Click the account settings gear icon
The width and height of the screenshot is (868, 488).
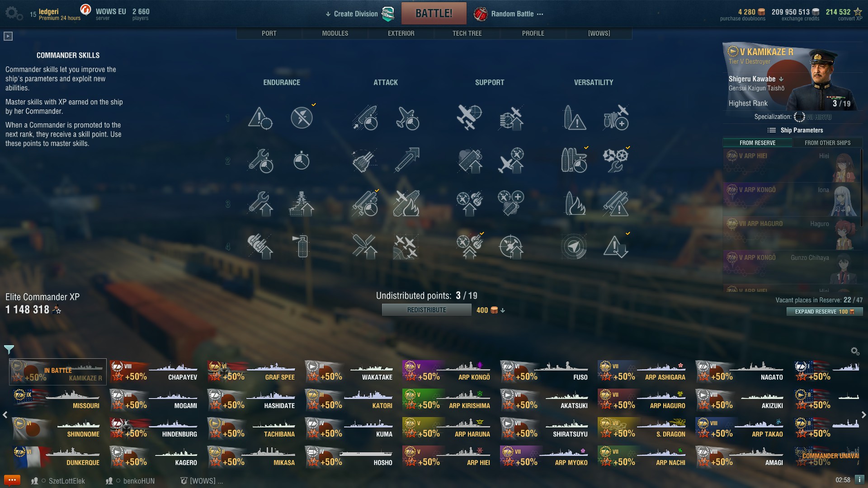click(14, 14)
